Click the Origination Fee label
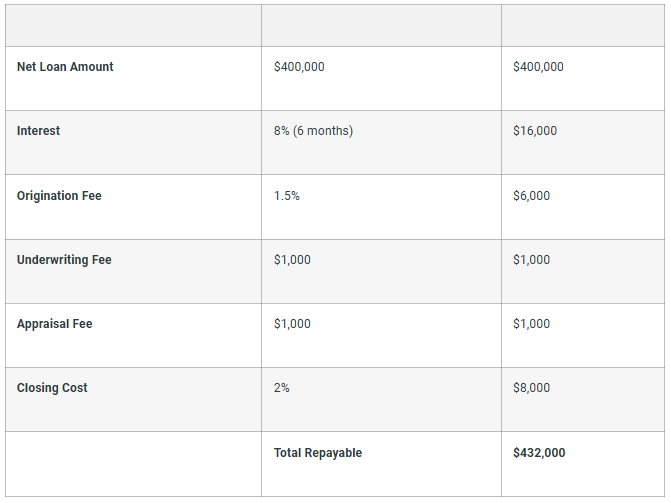The image size is (671, 503). click(59, 196)
